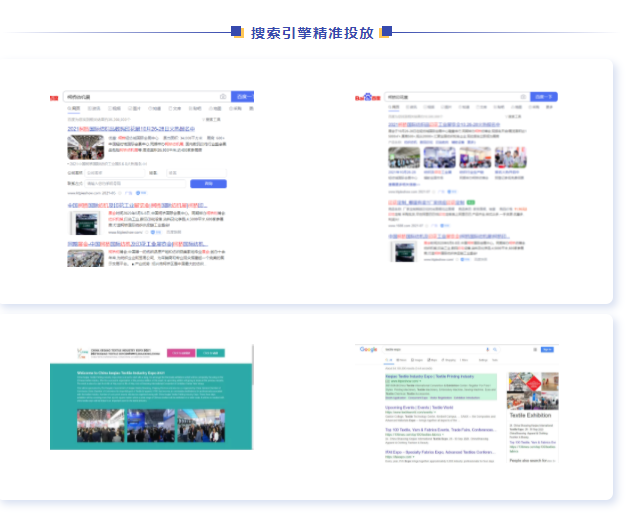Click the camera icon in the top-left Baidu search box
The height and width of the screenshot is (515, 629).
click(222, 97)
